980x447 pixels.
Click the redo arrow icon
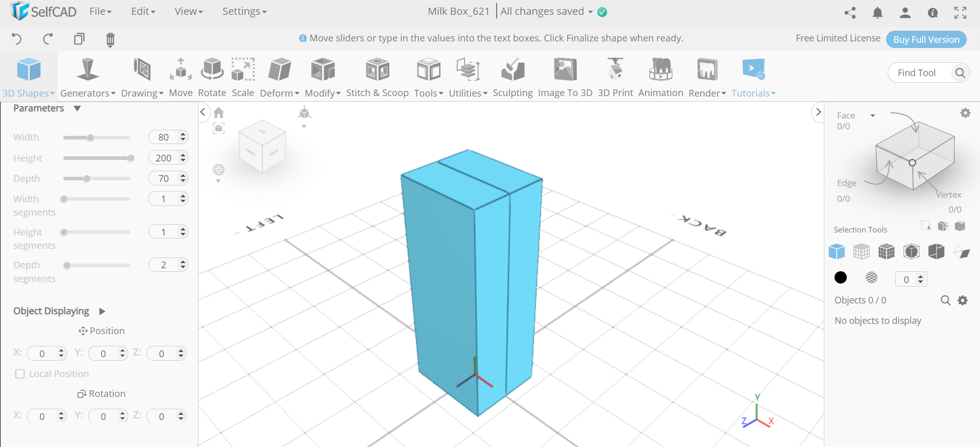[48, 39]
